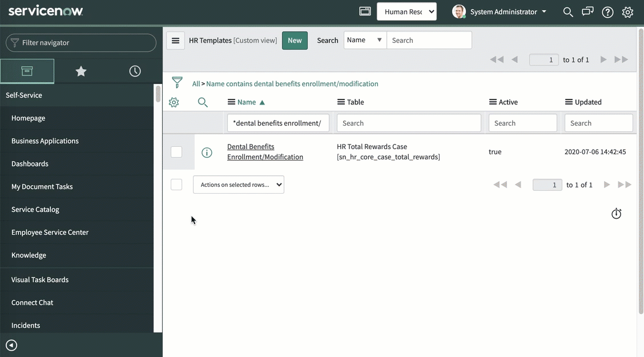
Task: Preview the Dental Benefits record info icon
Action: (x=207, y=153)
